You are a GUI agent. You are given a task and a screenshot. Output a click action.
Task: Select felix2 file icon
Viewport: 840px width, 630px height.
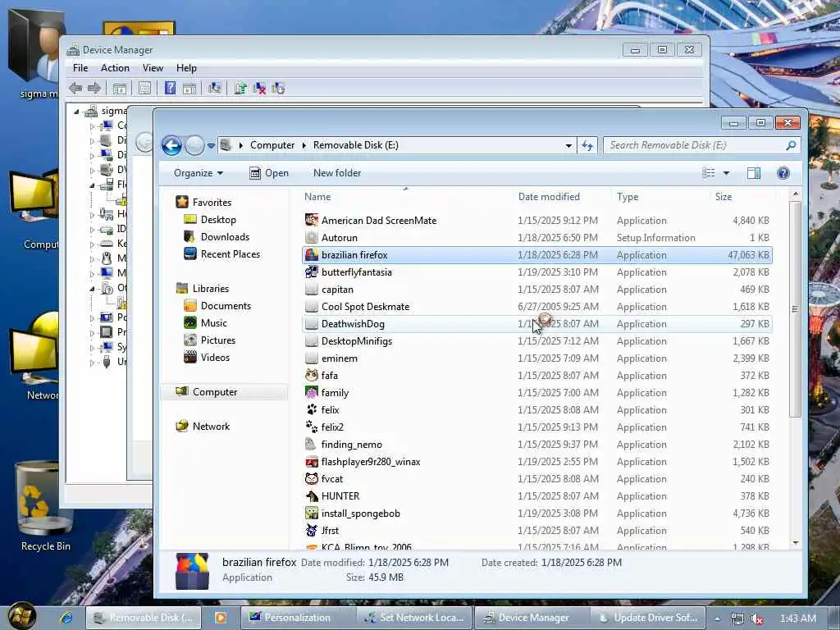312,427
